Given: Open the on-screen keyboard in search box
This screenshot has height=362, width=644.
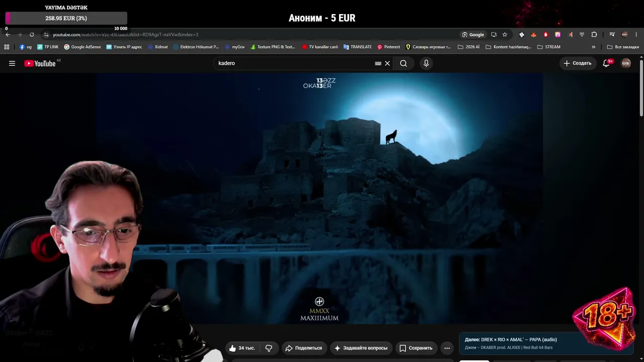Looking at the screenshot, I should tap(378, 63).
